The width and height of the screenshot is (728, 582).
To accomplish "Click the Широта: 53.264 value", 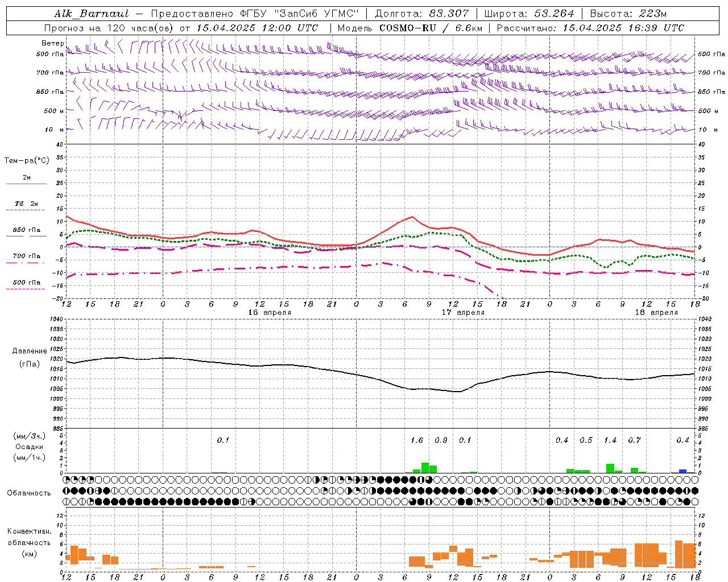I will click(529, 14).
